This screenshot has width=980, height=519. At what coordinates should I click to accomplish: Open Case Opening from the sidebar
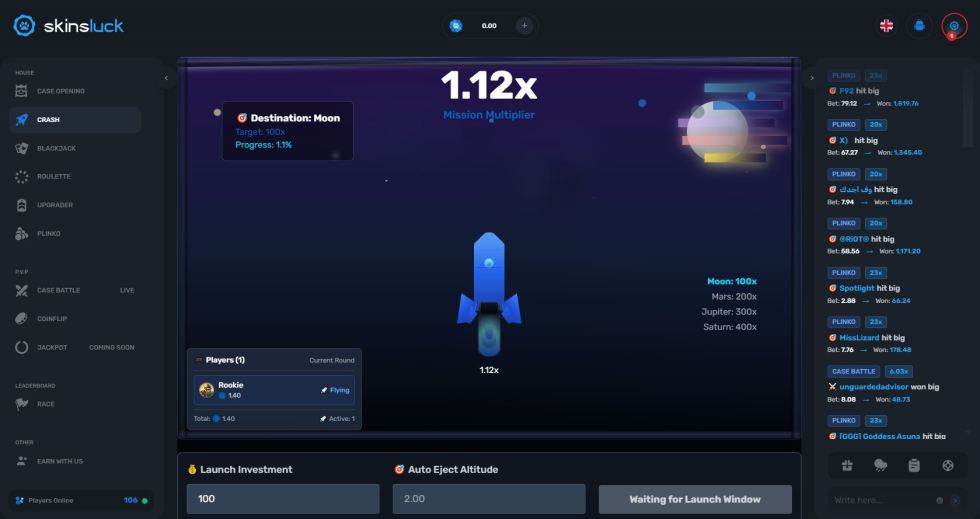pyautogui.click(x=60, y=91)
